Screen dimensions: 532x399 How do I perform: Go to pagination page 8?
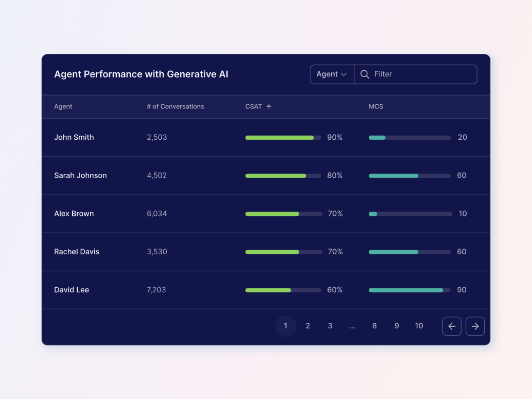374,326
